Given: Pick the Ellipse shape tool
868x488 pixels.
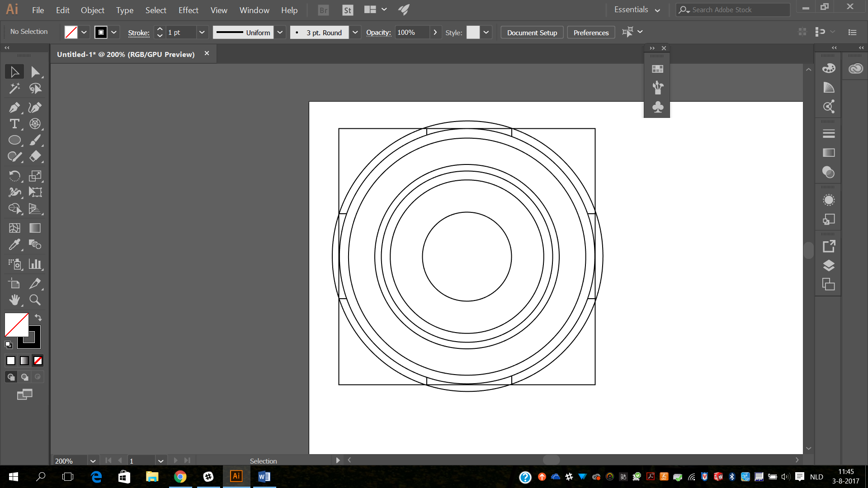Looking at the screenshot, I should pos(14,140).
